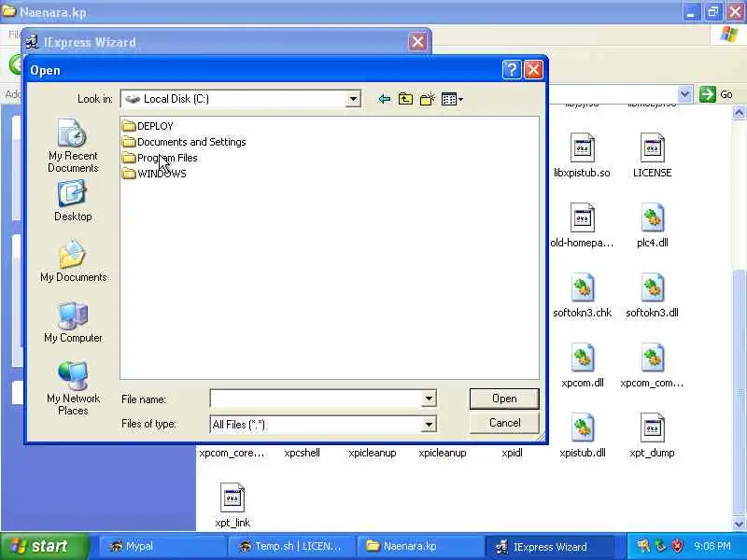Select xpcom_core... file label in Explorer
Image resolution: width=747 pixels, height=560 pixels.
(232, 453)
